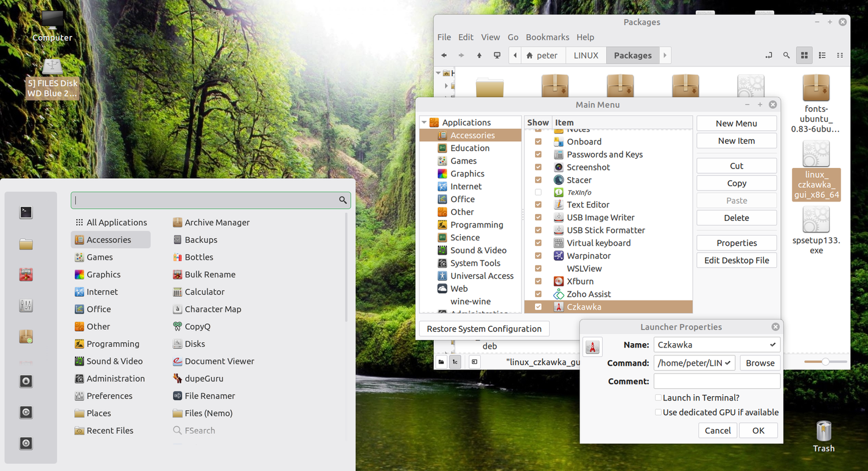Toggle location entry icon in Packages toolbar

769,55
